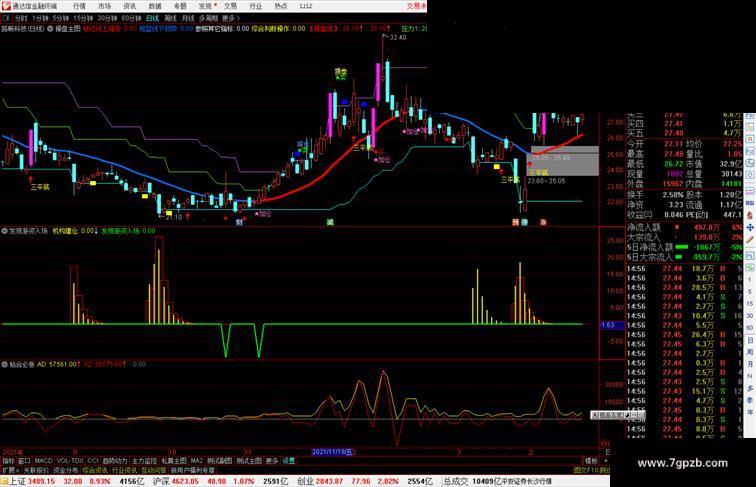Select the CCI indicator tab
756x487 pixels.
tap(93, 461)
